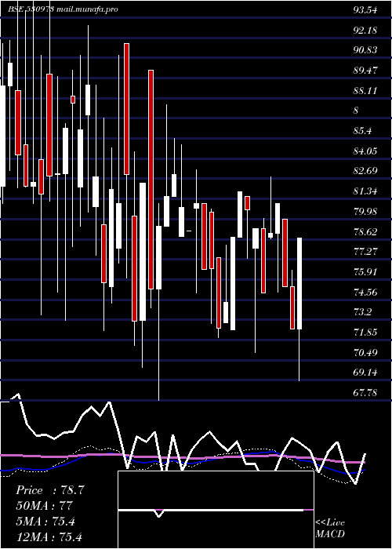Click the 77.27 price axis label
The height and width of the screenshot is (549, 392).
pos(365,252)
